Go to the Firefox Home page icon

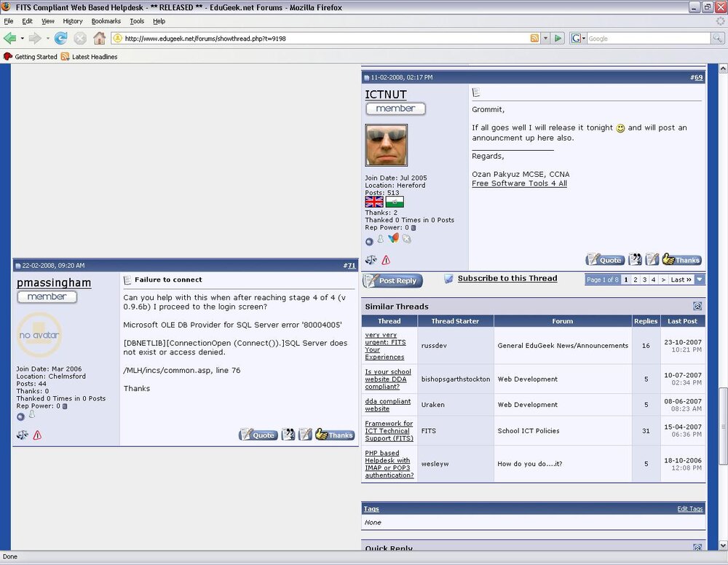coord(99,38)
